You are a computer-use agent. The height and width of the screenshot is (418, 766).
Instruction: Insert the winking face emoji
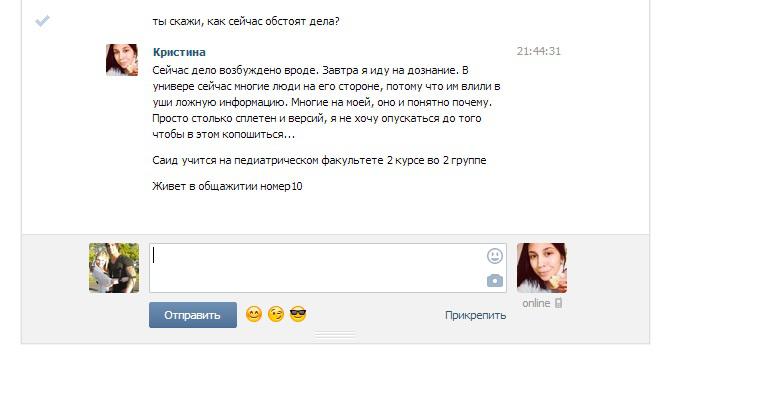[276, 314]
